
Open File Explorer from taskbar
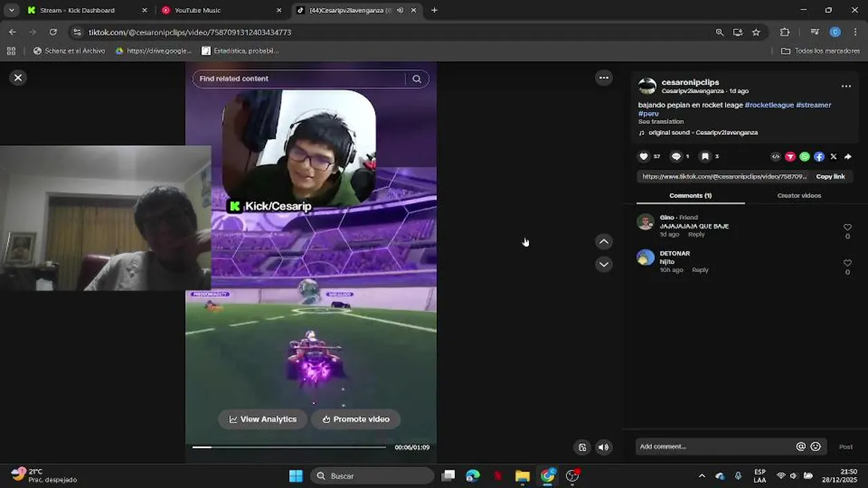pos(522,476)
